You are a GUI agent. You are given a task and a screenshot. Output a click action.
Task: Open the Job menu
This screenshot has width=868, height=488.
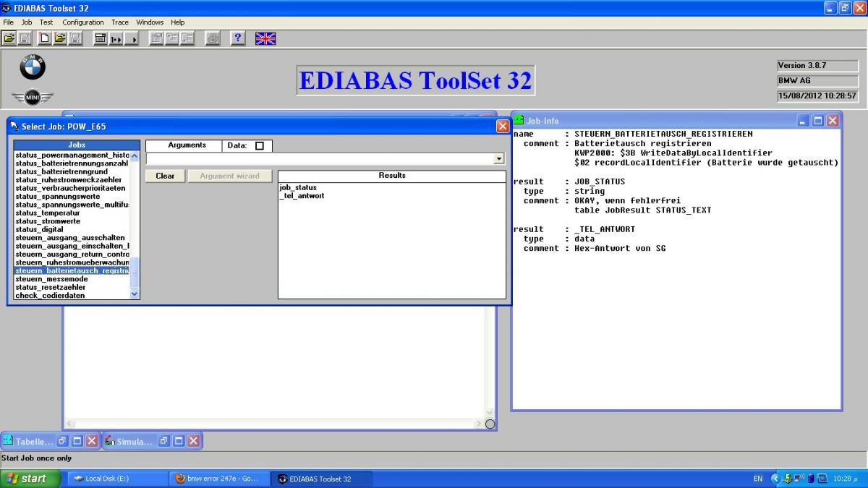(27, 22)
